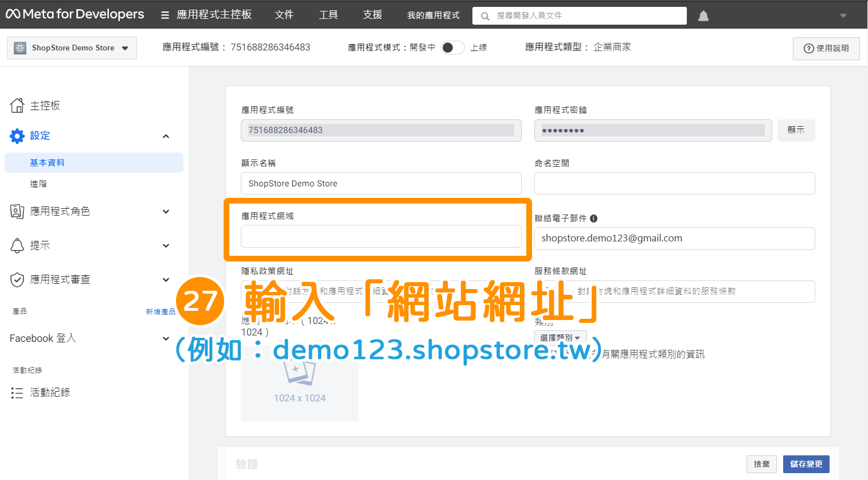Open Facebook 登入 in the sidebar
Viewport: 868px width, 480px height.
[x=43, y=338]
